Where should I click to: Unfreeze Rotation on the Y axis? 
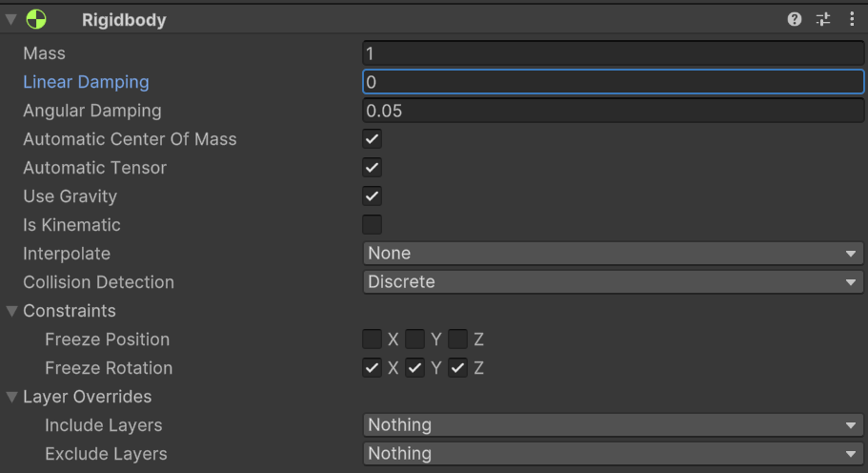[415, 368]
